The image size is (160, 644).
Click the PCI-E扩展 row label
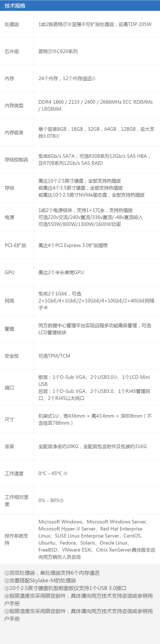click(x=15, y=246)
